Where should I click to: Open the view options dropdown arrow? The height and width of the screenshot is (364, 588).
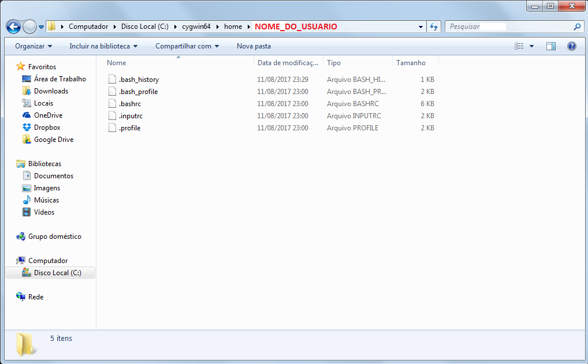[531, 46]
